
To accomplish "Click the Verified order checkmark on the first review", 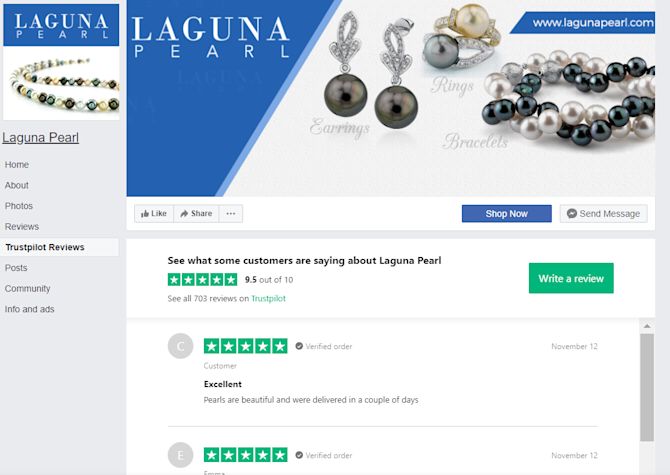I will (299, 346).
